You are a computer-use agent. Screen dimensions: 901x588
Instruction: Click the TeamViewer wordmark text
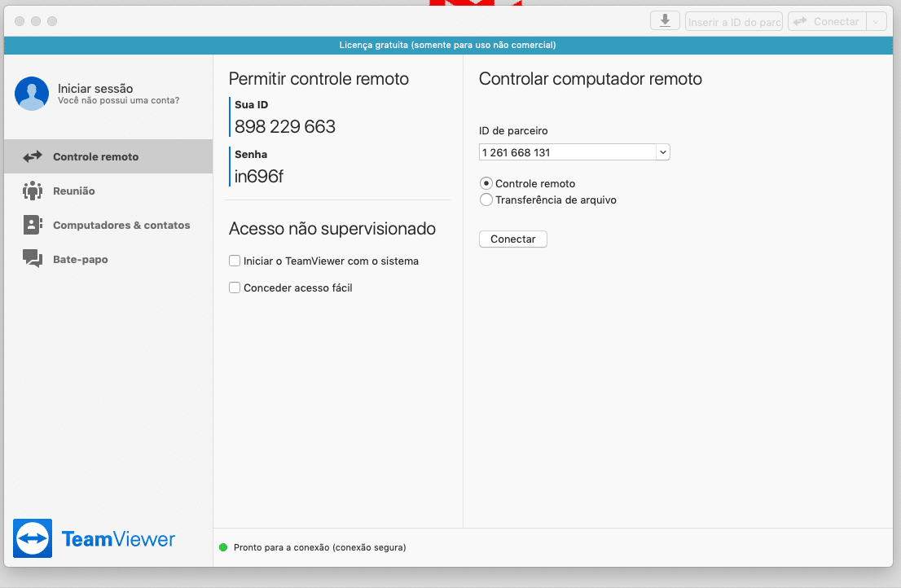point(118,538)
